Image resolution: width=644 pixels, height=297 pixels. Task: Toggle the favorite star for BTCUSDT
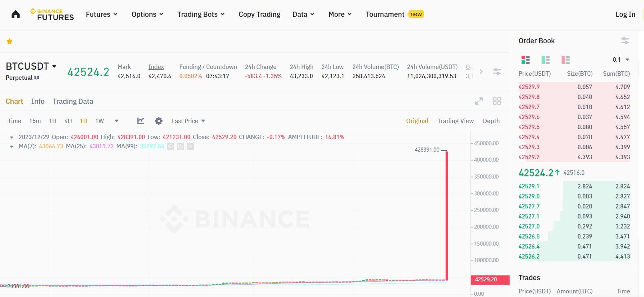pos(10,41)
